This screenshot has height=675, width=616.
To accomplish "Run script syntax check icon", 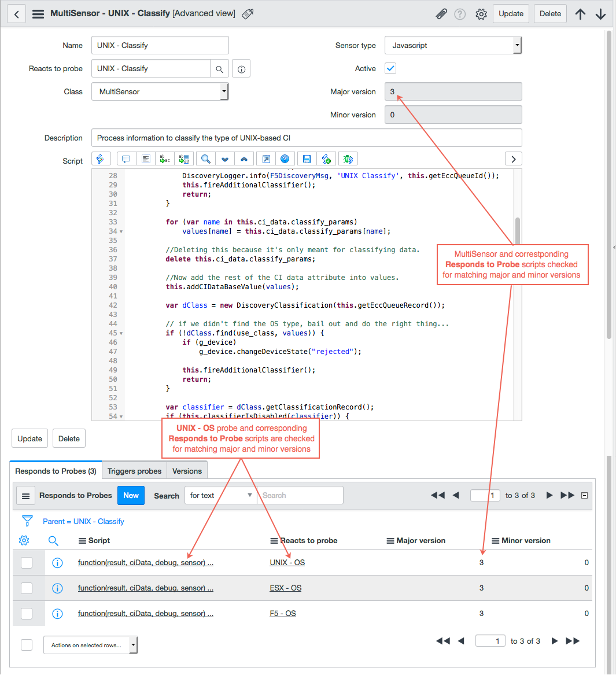I will tap(326, 159).
